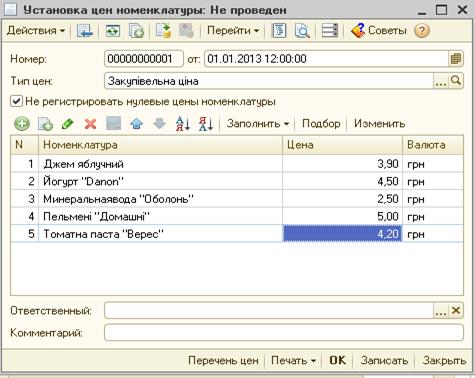Click the OK button
This screenshot has height=378, width=475.
pos(338,360)
